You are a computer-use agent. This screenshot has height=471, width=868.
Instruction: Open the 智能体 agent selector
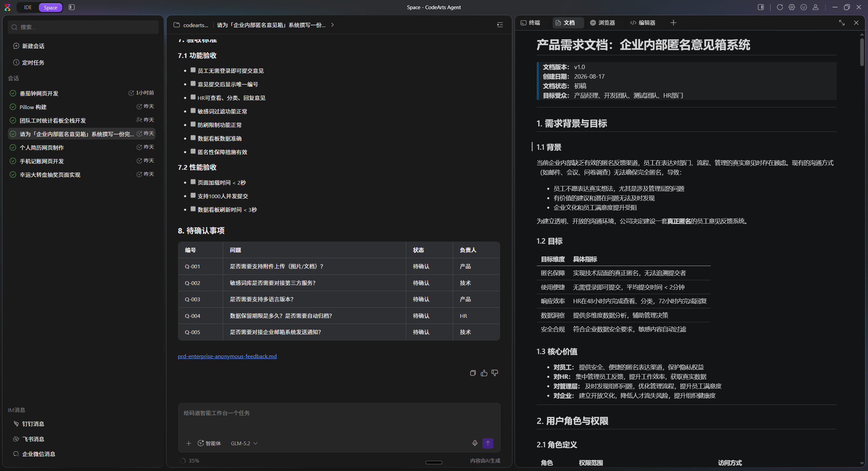[x=209, y=443]
